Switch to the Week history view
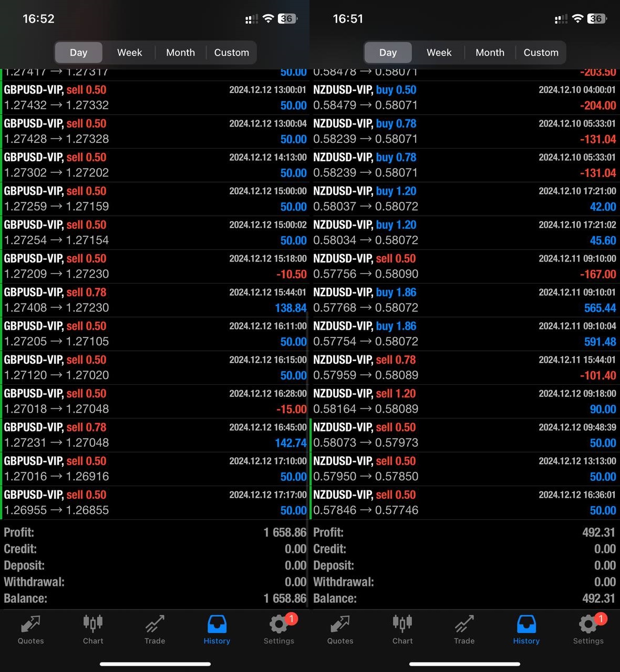The image size is (620, 672). coord(129,52)
